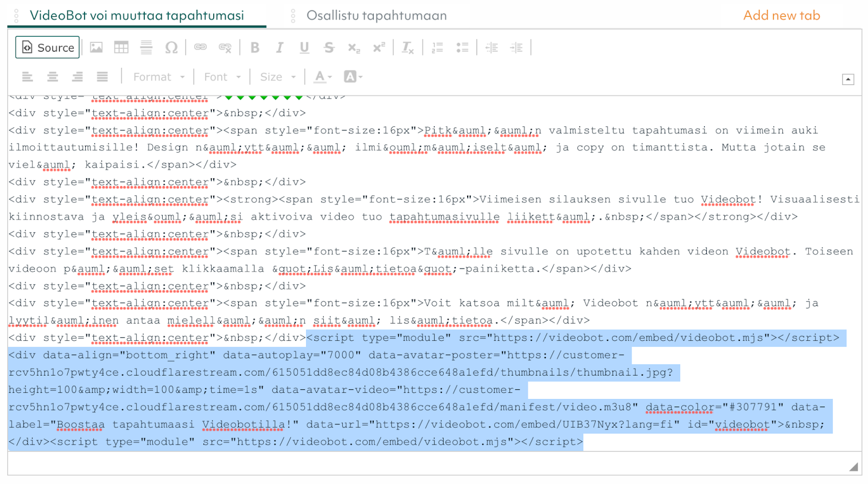Image resolution: width=868 pixels, height=484 pixels.
Task: Click the text 'upotettu kahden videon'
Action: (x=653, y=251)
